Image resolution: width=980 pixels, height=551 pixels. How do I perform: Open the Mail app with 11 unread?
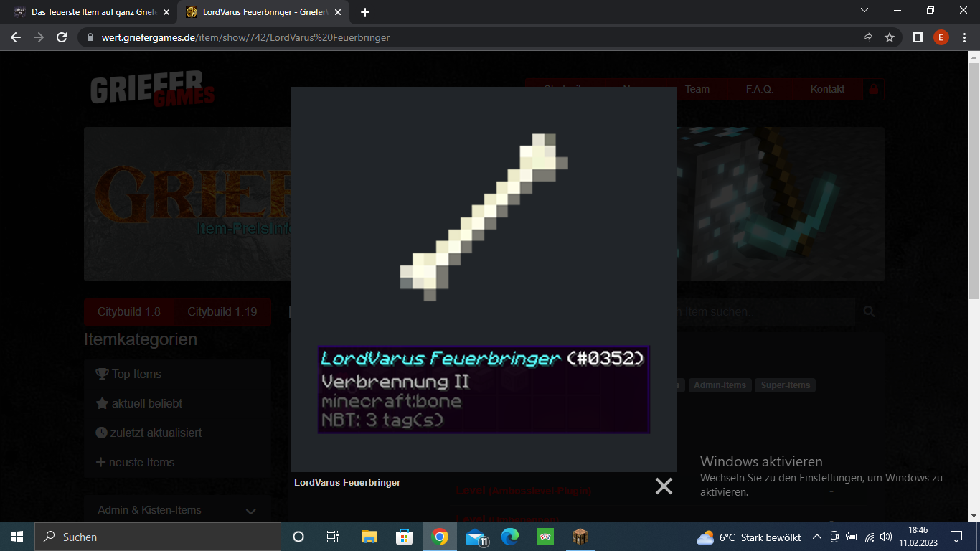point(476,537)
